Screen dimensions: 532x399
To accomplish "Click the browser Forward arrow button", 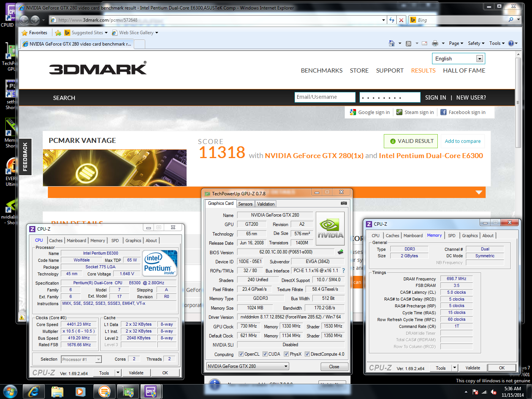I will pos(35,20).
